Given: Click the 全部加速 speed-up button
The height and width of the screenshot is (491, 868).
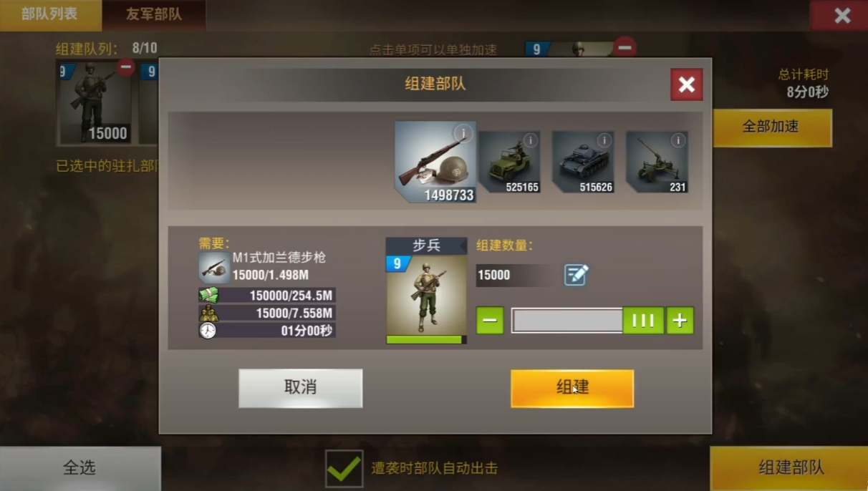Looking at the screenshot, I should pyautogui.click(x=772, y=127).
